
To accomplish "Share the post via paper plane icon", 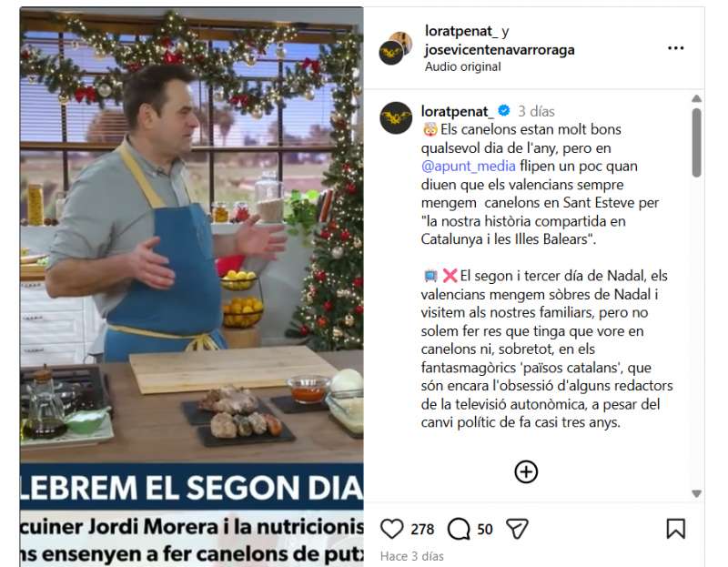I will pyautogui.click(x=517, y=529).
